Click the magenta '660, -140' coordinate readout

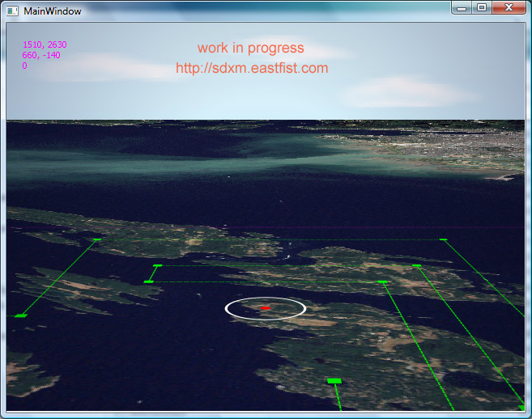point(42,55)
